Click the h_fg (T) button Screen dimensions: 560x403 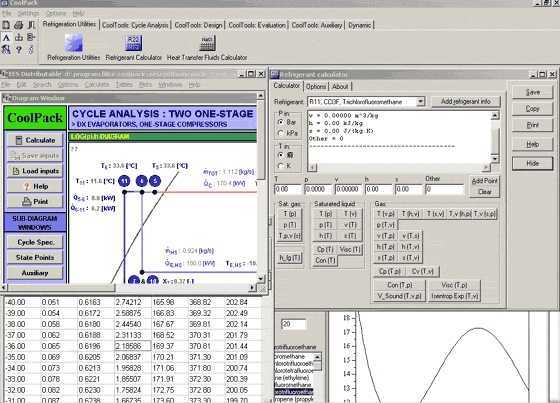pos(290,258)
